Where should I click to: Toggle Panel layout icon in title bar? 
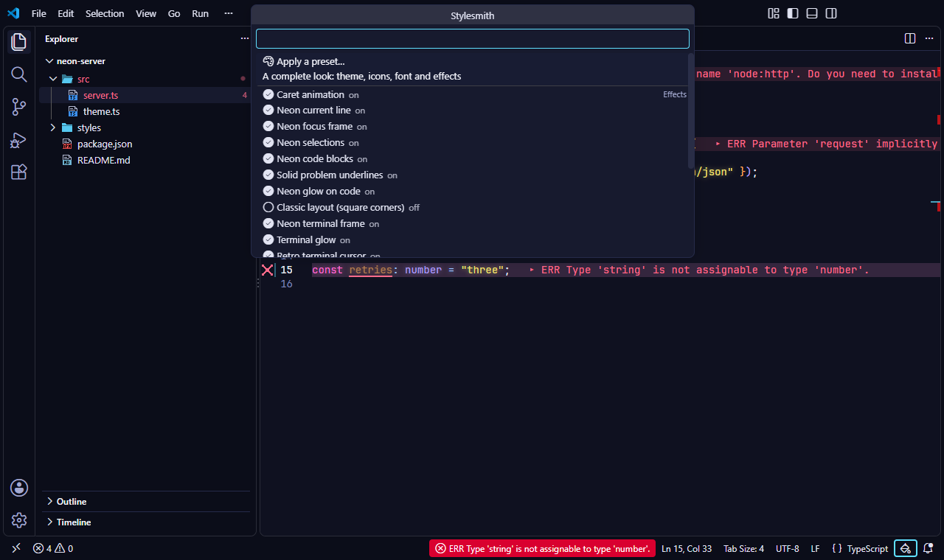(x=812, y=13)
